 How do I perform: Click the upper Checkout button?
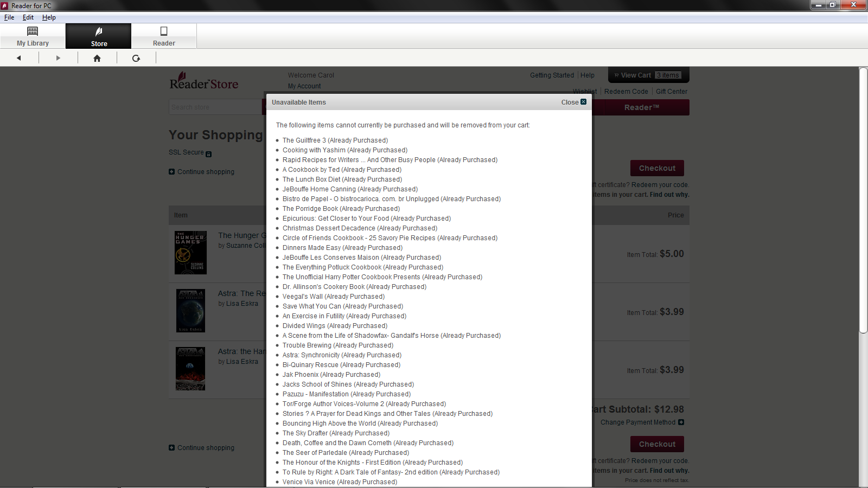(x=657, y=168)
